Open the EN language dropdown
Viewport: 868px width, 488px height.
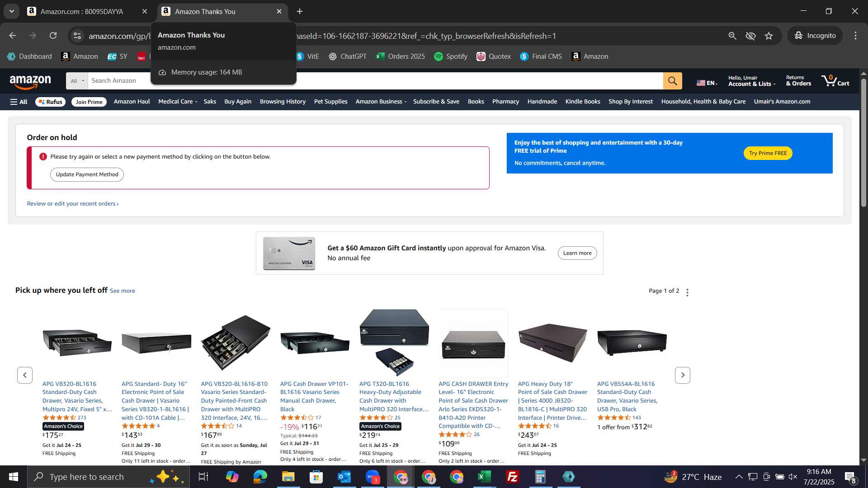[x=707, y=83]
